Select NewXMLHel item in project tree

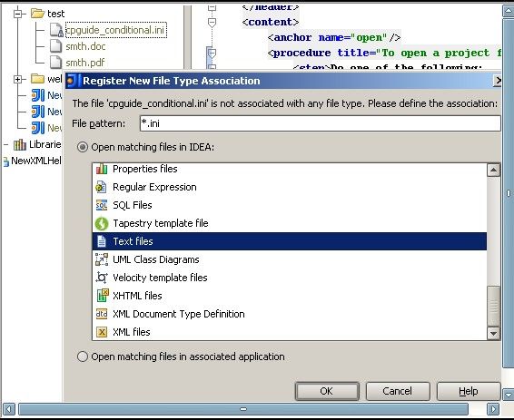pos(36,161)
